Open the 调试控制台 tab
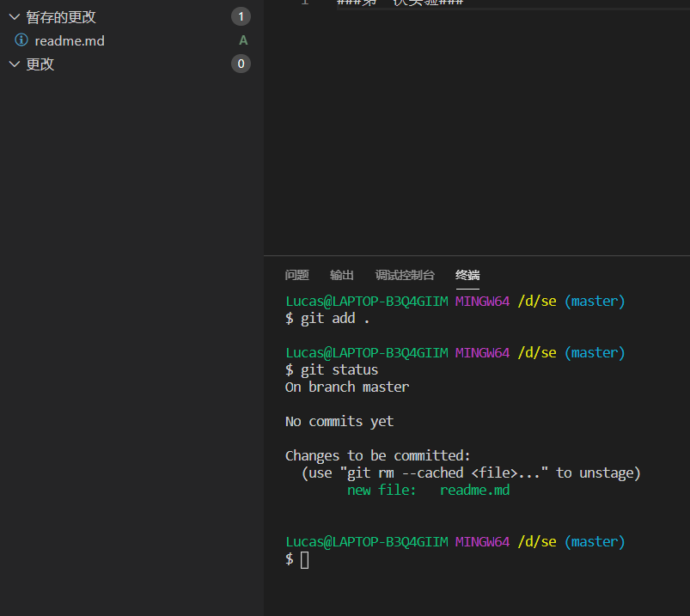 pyautogui.click(x=405, y=275)
